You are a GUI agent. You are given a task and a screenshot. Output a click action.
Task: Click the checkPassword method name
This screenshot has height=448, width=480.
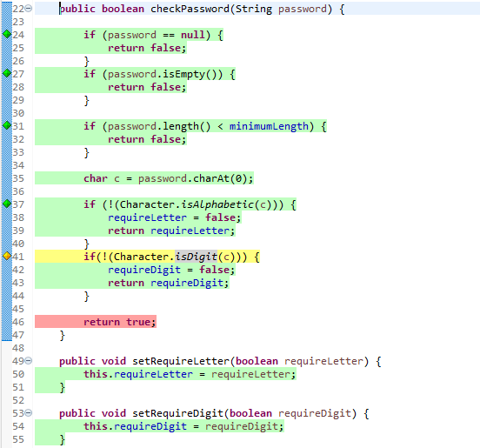coord(190,9)
